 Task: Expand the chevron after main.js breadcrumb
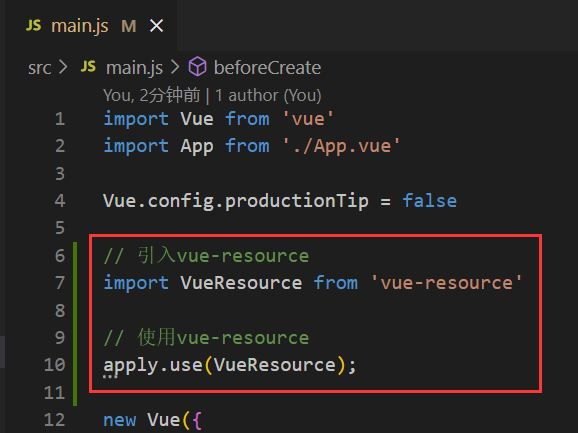(x=175, y=67)
